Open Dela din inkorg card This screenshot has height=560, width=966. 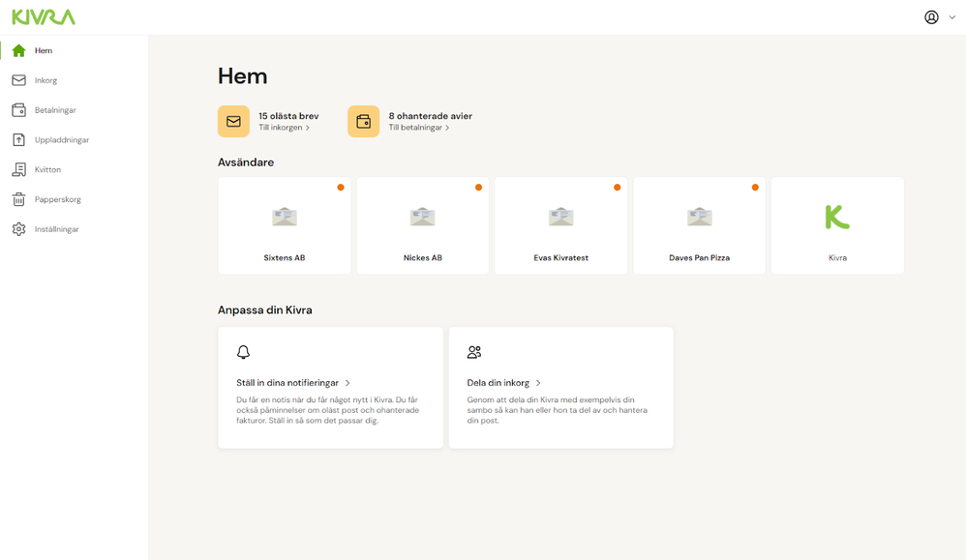click(561, 388)
